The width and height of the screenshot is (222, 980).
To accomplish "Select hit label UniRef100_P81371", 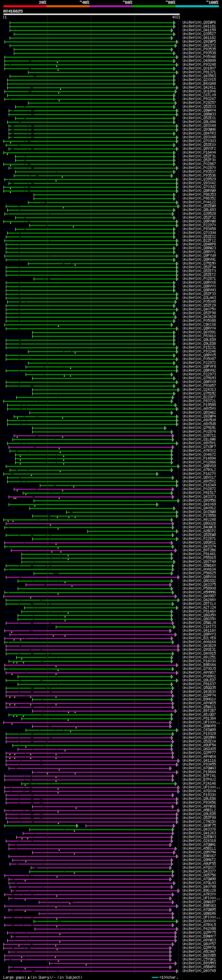I will pyautogui.click(x=199, y=72).
